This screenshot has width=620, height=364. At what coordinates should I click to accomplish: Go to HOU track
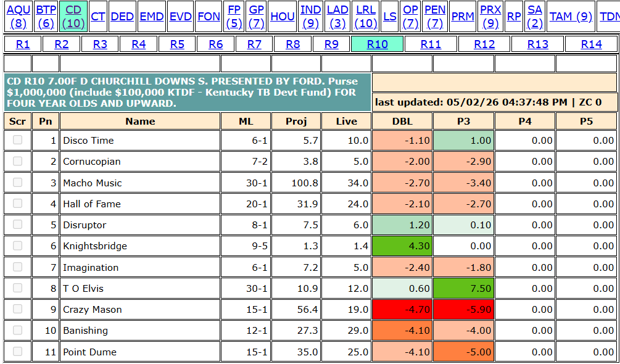tap(283, 16)
